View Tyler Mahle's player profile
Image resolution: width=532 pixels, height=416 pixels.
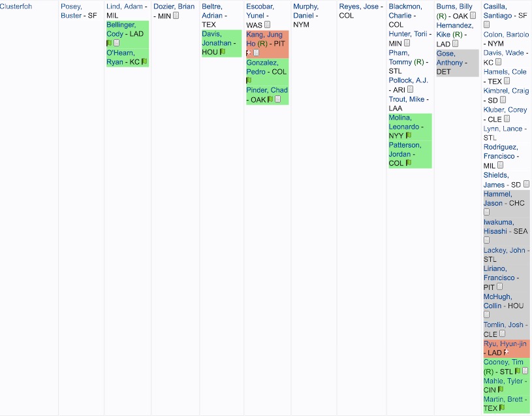click(x=503, y=381)
